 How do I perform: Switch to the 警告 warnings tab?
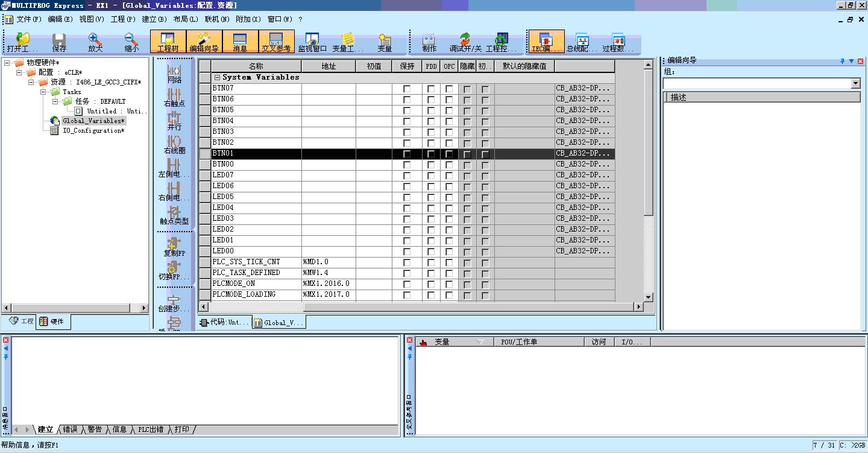(95, 429)
